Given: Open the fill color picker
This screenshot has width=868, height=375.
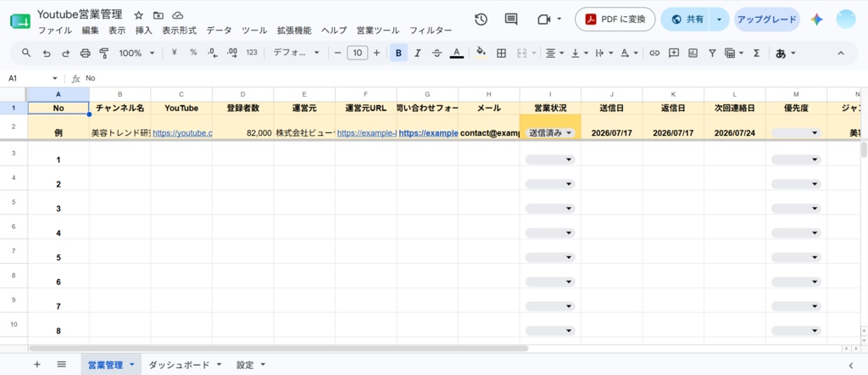Looking at the screenshot, I should coord(481,53).
